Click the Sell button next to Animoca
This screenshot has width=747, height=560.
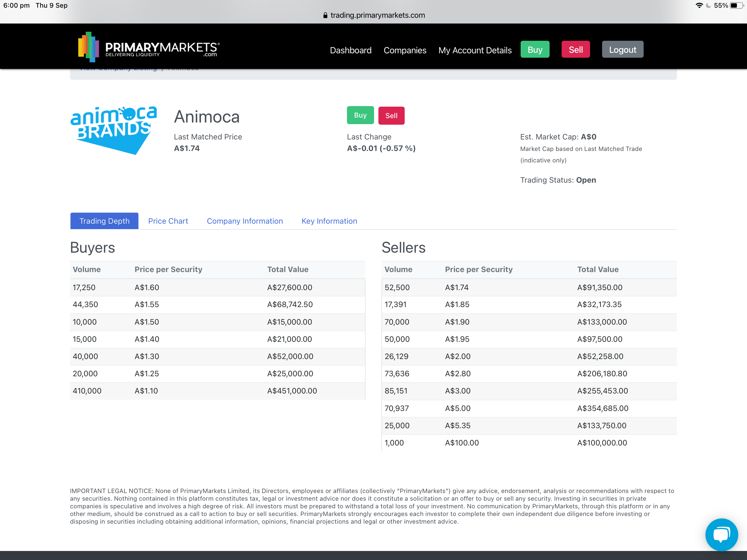(x=391, y=115)
